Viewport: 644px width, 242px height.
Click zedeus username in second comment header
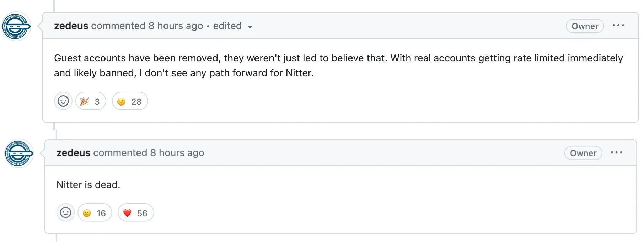(73, 153)
